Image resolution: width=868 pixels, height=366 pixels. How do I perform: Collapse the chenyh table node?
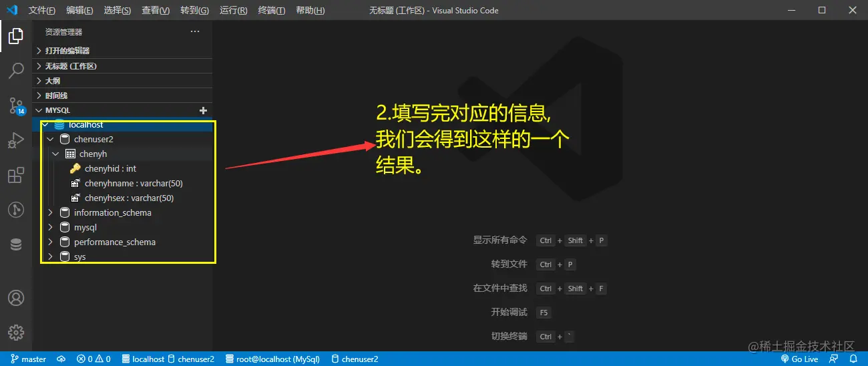pos(55,154)
